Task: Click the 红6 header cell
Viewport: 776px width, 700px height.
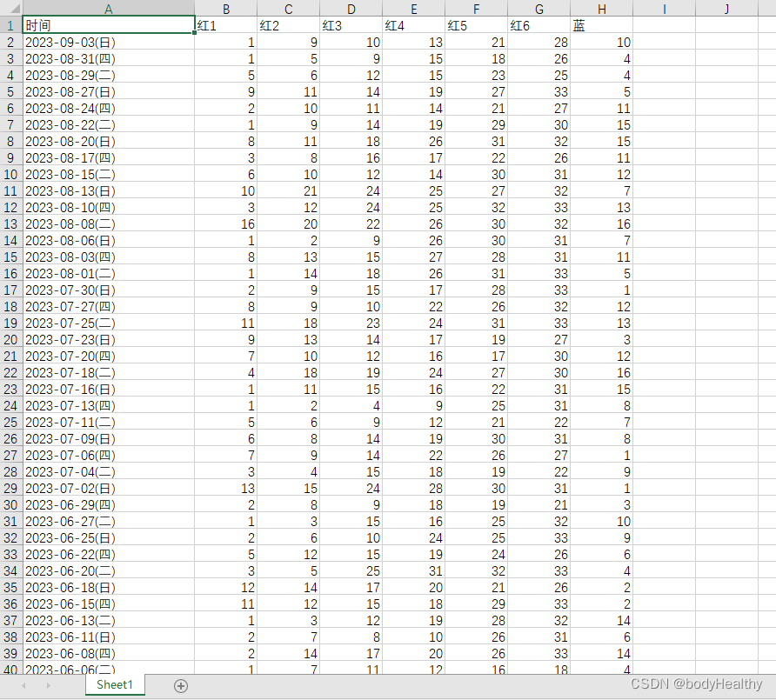Action: click(539, 25)
